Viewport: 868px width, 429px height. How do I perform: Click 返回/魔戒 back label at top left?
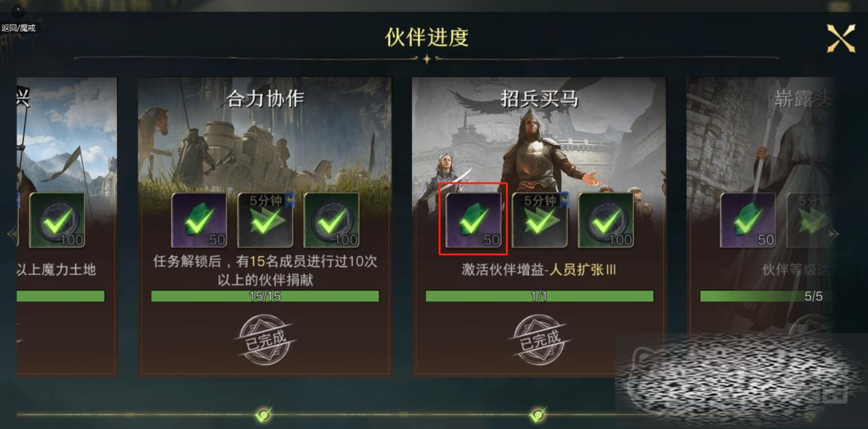click(18, 28)
